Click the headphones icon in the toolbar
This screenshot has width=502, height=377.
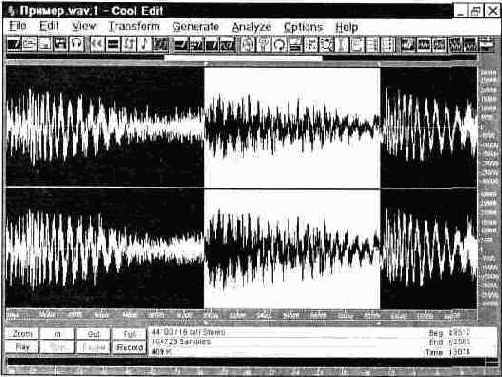pyautogui.click(x=76, y=44)
